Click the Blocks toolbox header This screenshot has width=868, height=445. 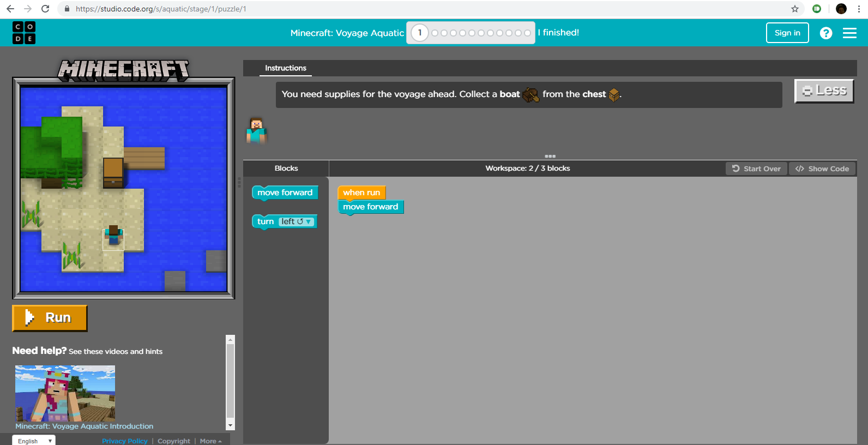286,168
